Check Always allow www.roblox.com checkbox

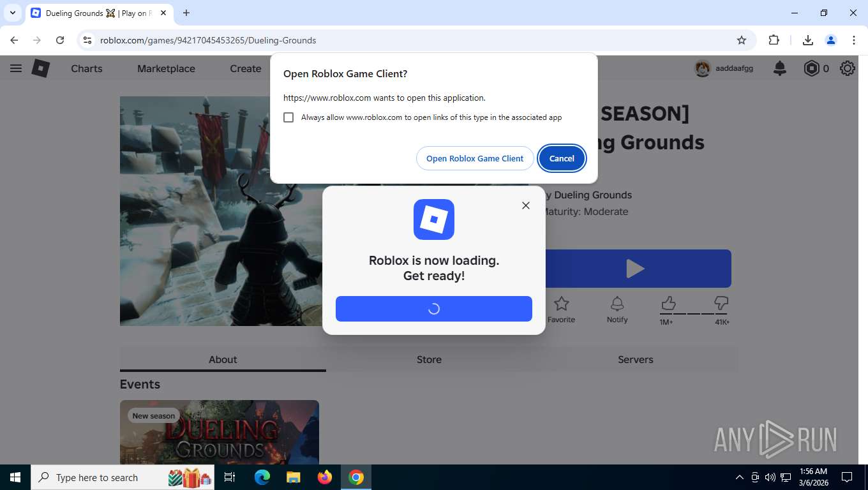click(x=288, y=117)
